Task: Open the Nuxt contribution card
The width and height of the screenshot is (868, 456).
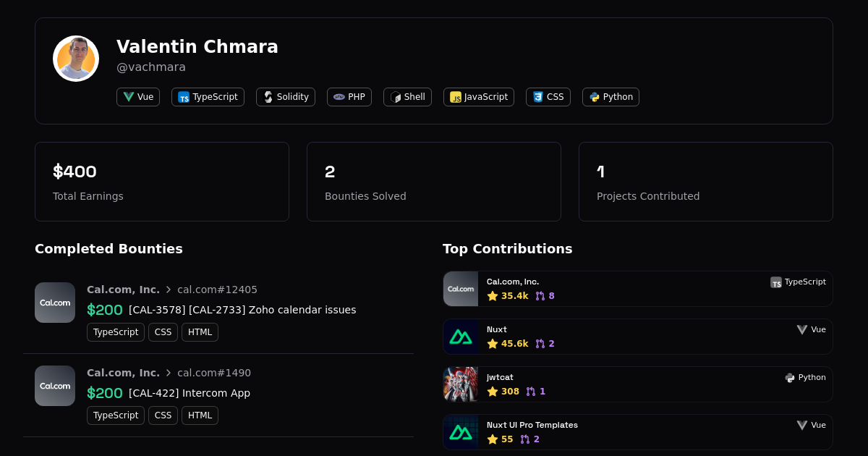Action: point(637,337)
